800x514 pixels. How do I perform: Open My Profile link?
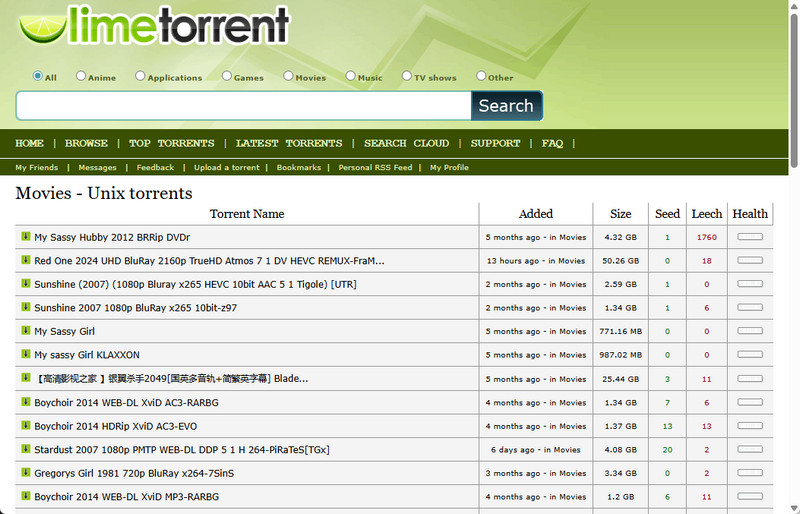point(449,167)
